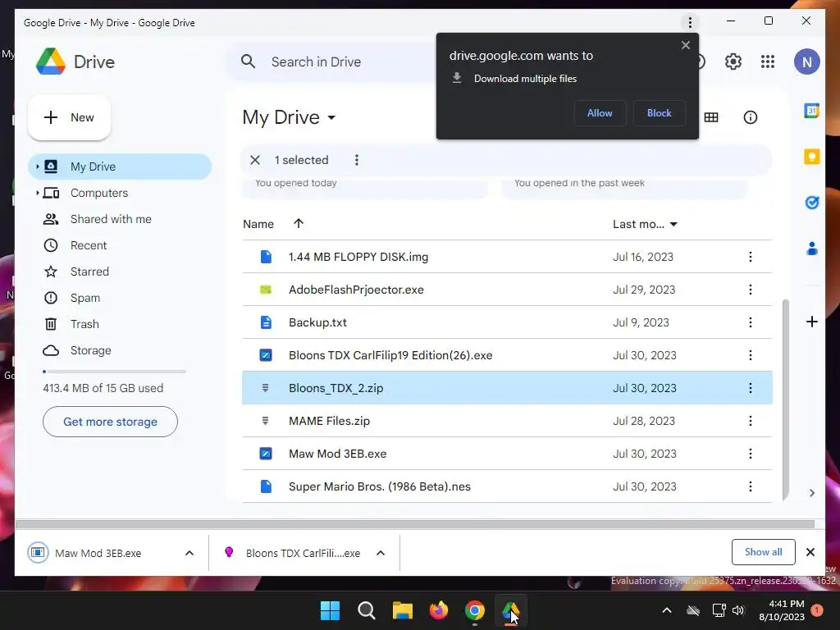Open Last modified column dropdown

[673, 224]
